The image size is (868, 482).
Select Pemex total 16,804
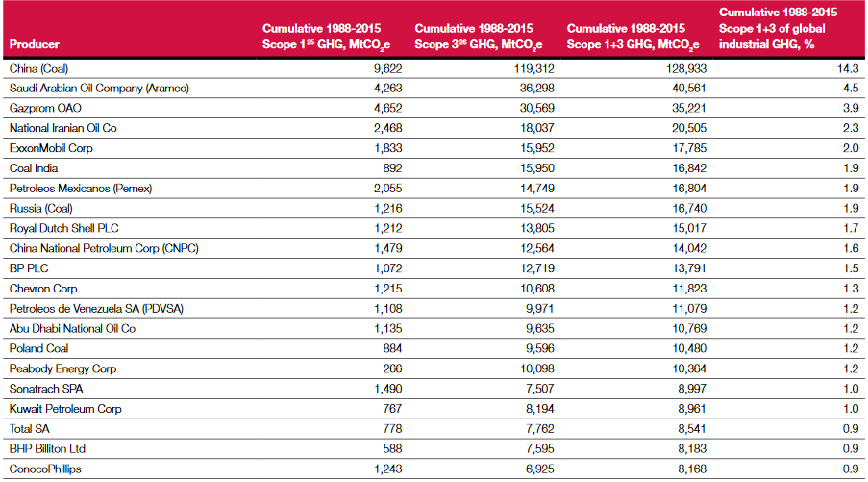(690, 189)
